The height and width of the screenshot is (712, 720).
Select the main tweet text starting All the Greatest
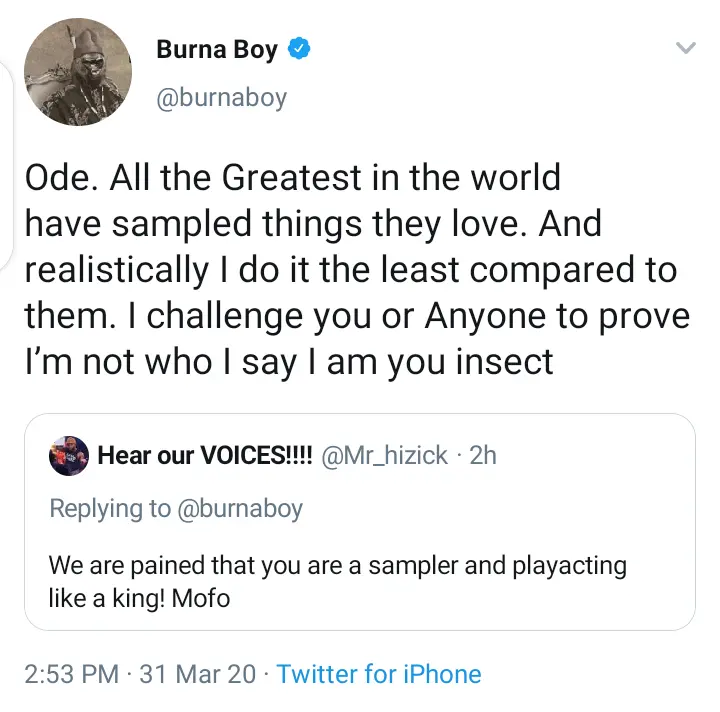tap(357, 270)
